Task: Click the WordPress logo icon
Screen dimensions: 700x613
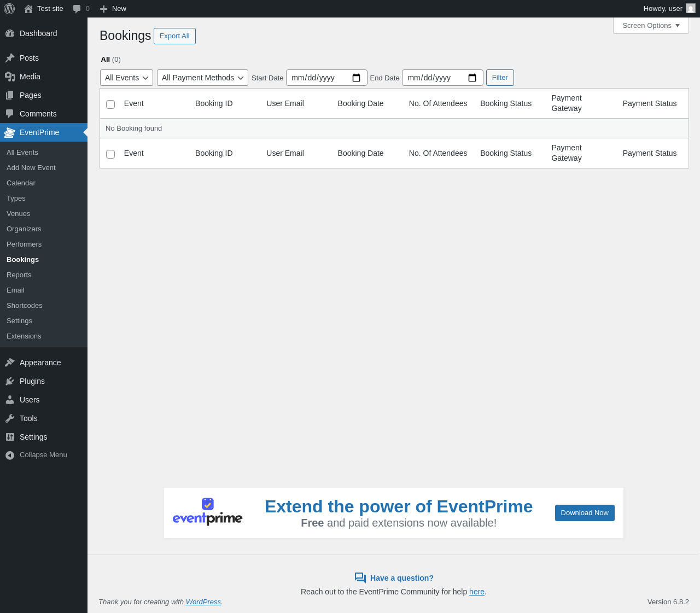Action: [x=9, y=9]
